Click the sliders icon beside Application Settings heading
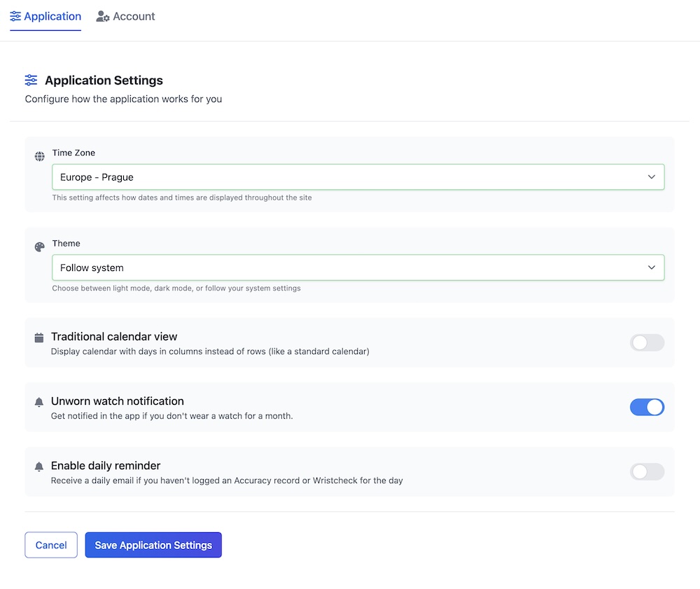The height and width of the screenshot is (589, 700). [30, 80]
